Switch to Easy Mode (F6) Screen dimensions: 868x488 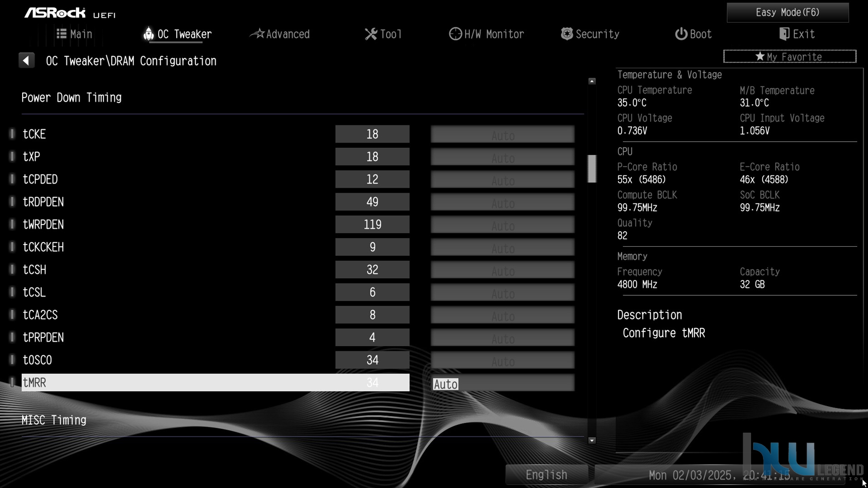coord(788,12)
